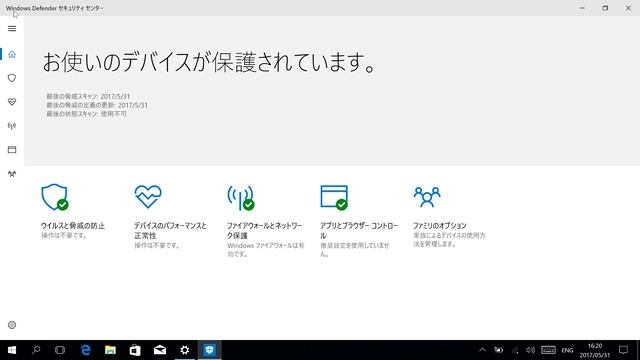Open ファミリのオプション section
640x360 pixels.
point(440,226)
